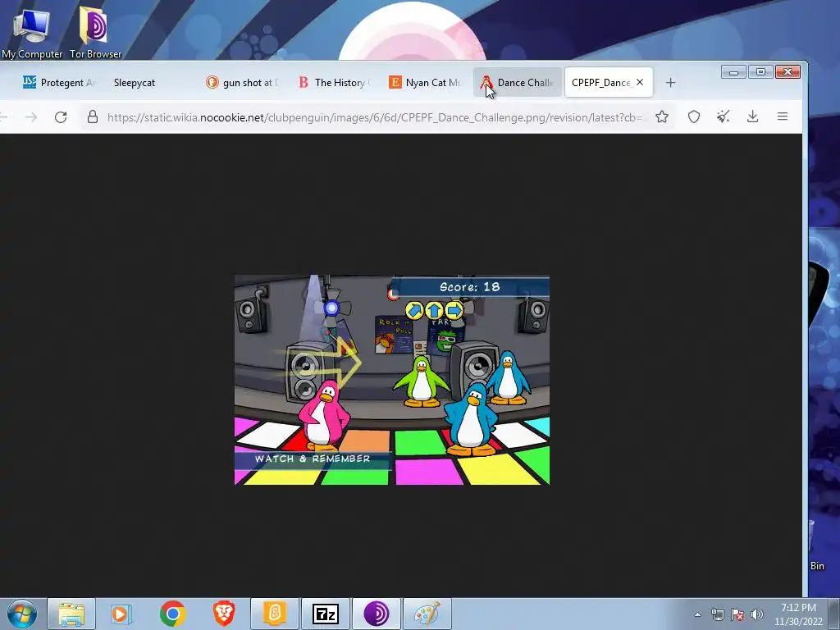Open 7-Zip from the taskbar
The height and width of the screenshot is (630, 840).
pyautogui.click(x=325, y=614)
